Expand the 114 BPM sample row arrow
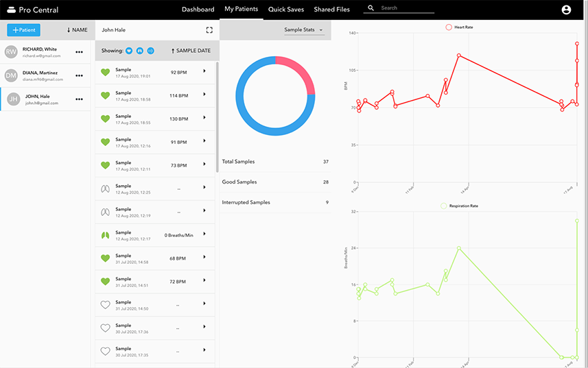This screenshot has width=588, height=368. click(204, 95)
